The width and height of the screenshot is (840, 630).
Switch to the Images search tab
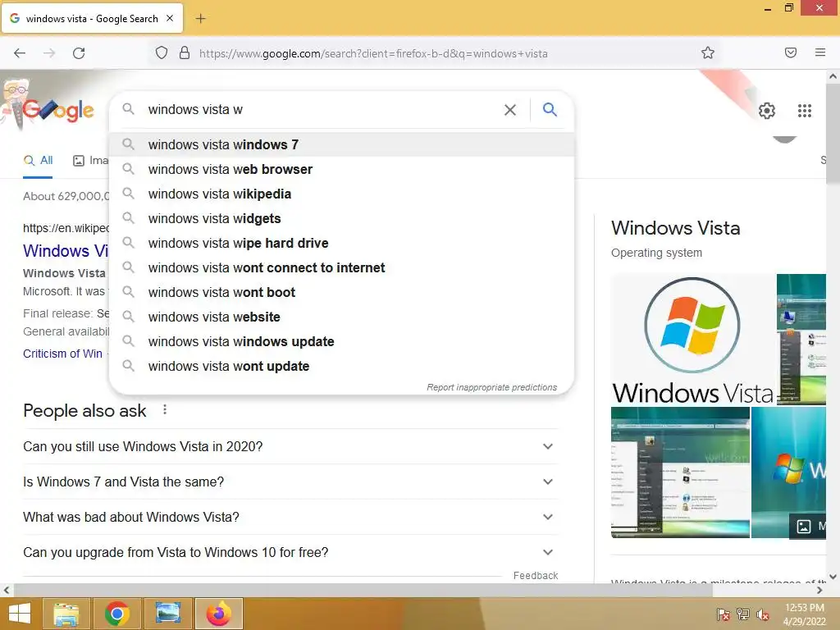pos(90,160)
